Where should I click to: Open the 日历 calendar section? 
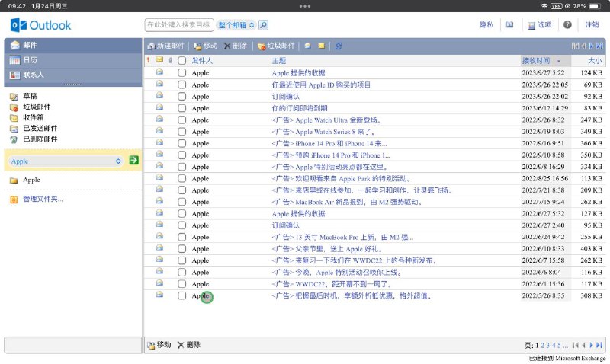point(72,60)
